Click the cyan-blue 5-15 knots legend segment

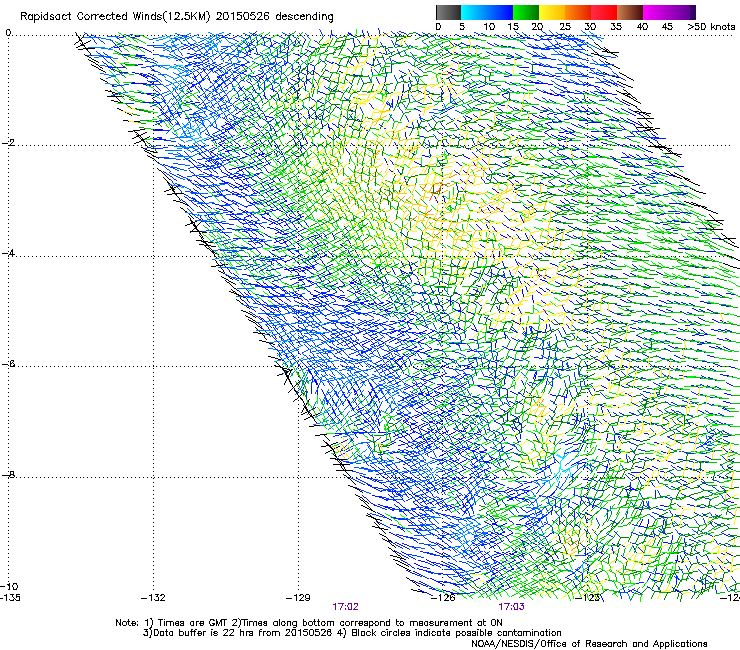[x=487, y=12]
